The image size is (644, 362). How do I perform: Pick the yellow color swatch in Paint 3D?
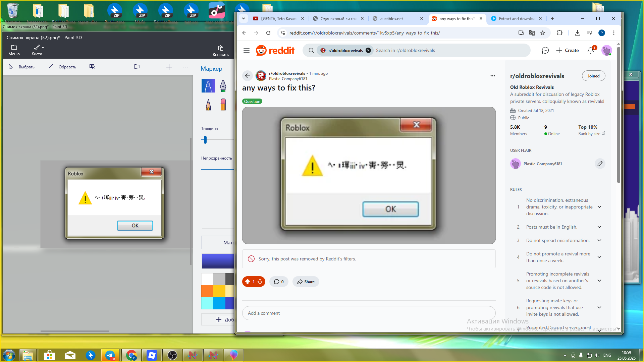(x=219, y=291)
